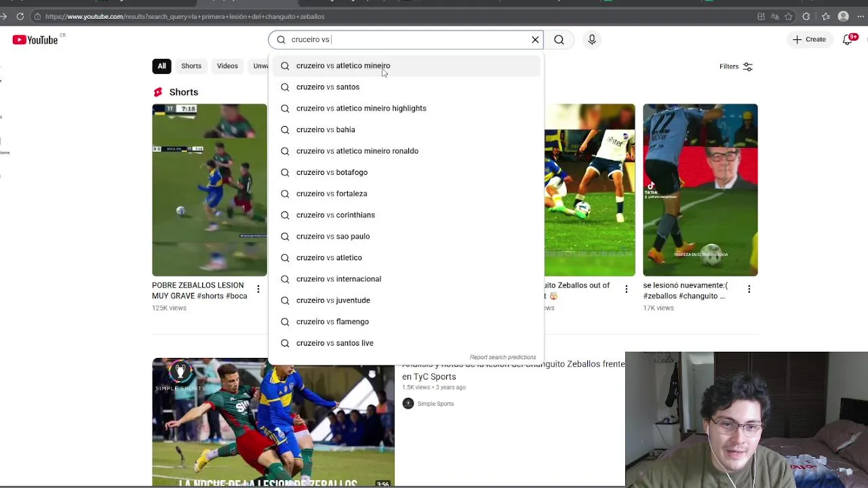The image size is (868, 488).
Task: Click Report search predictions link
Action: click(502, 357)
